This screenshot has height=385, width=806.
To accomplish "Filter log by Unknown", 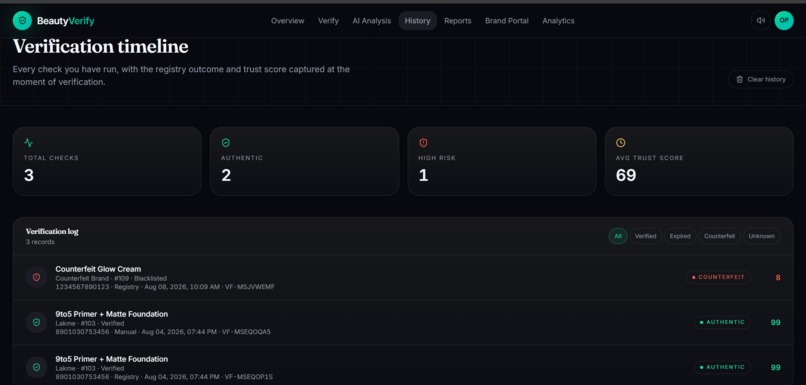I will [x=761, y=236].
